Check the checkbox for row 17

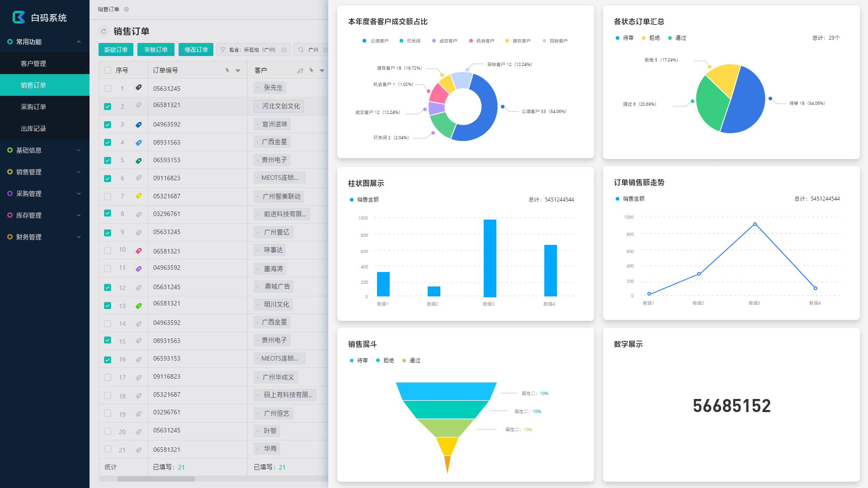click(x=108, y=377)
